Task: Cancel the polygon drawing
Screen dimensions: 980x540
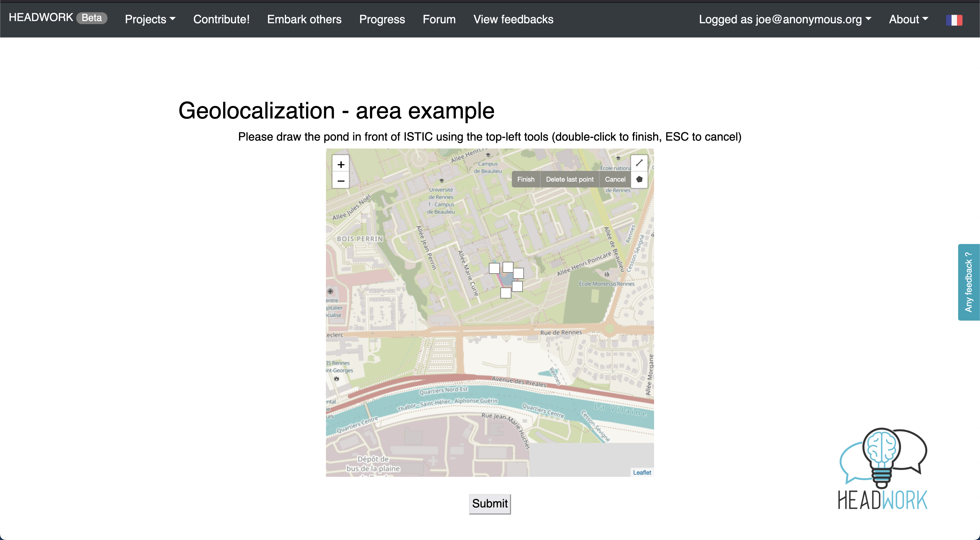Action: [x=615, y=179]
